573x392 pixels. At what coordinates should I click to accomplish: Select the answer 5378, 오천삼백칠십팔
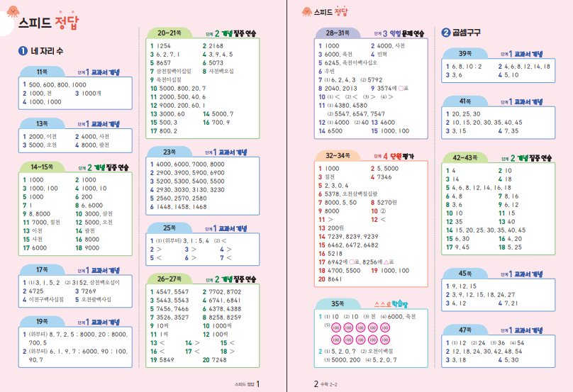[x=351, y=194]
